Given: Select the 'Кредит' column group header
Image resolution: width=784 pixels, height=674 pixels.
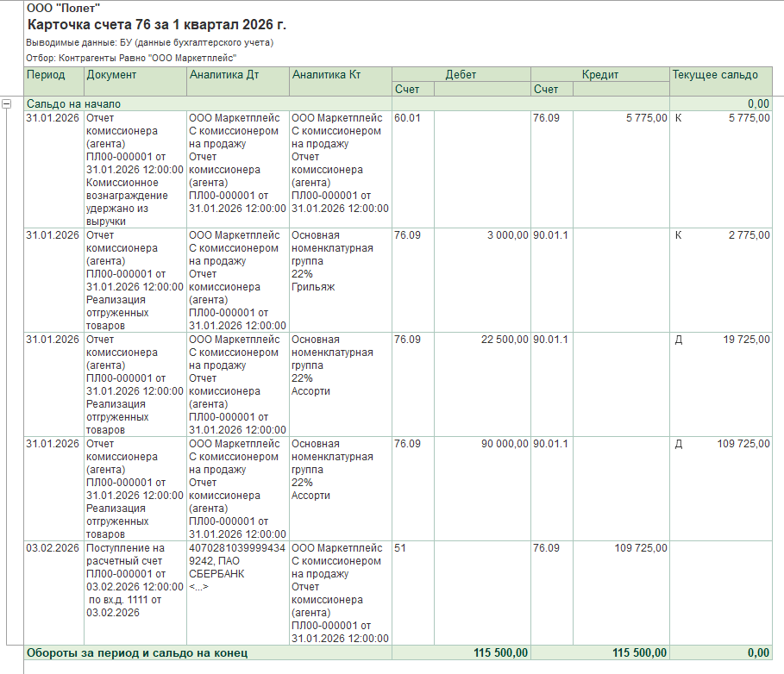Looking at the screenshot, I should click(x=599, y=75).
